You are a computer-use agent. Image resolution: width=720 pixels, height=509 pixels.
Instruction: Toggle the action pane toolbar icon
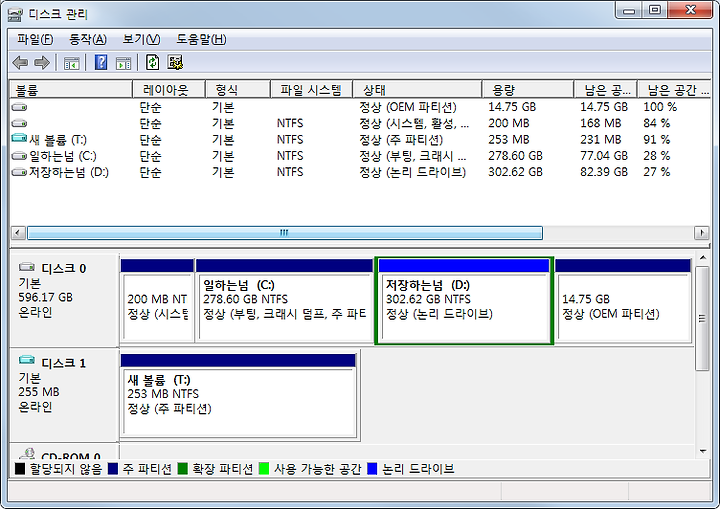pyautogui.click(x=123, y=63)
